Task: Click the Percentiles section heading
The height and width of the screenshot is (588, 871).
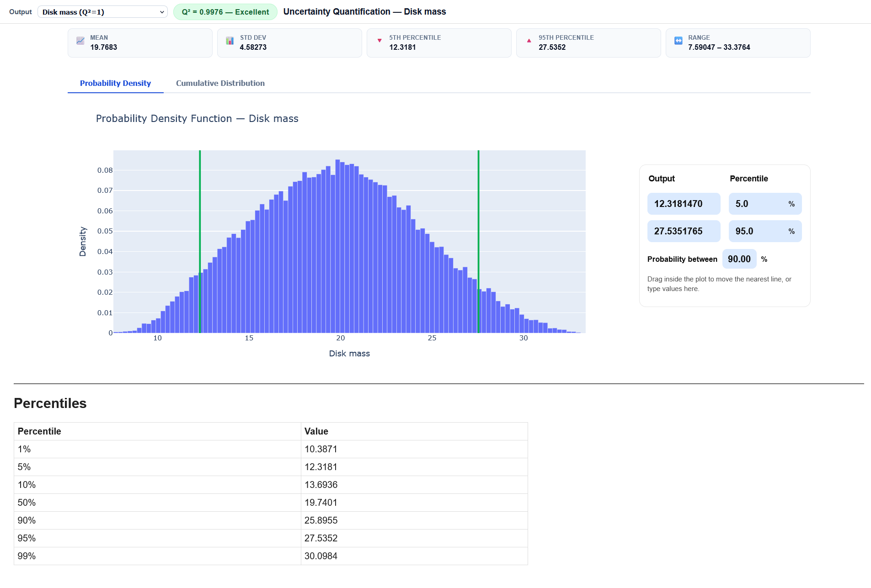Action: pyautogui.click(x=50, y=403)
